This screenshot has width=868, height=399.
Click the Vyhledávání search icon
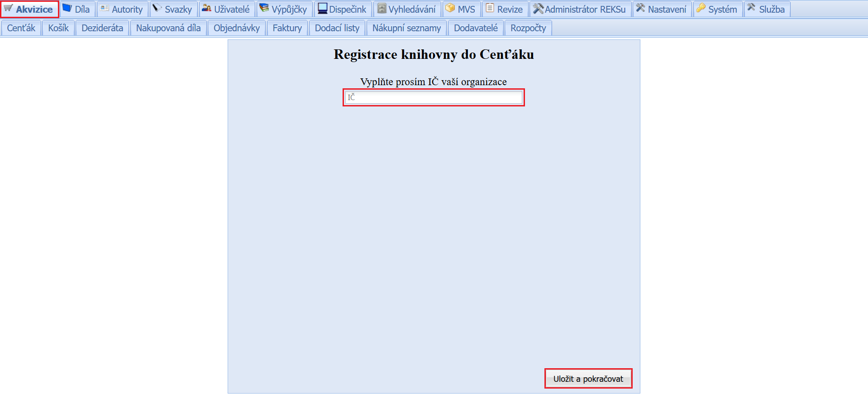tap(382, 9)
